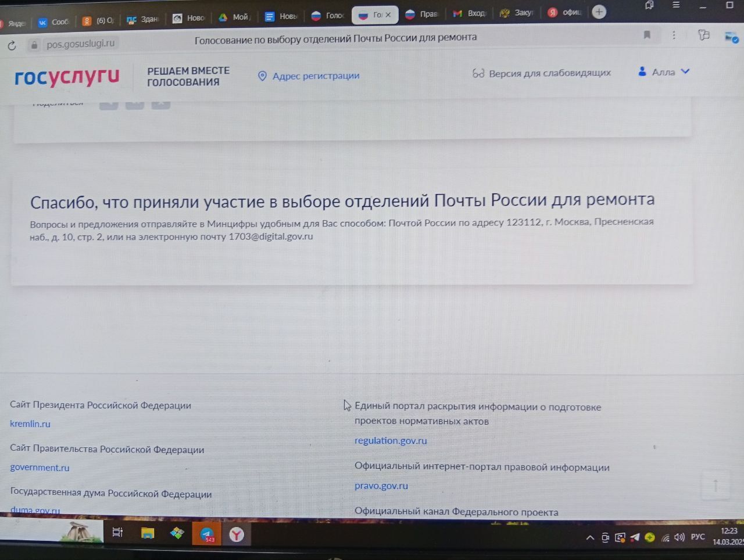Click "Государственная дума Российской Федерации" text
Screen dimensions: 744x560
pos(111,493)
